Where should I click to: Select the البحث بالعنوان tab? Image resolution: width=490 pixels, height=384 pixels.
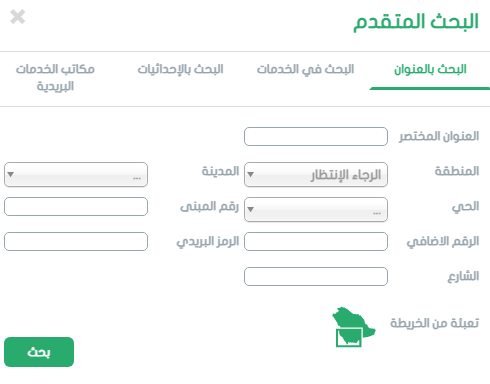click(x=430, y=69)
